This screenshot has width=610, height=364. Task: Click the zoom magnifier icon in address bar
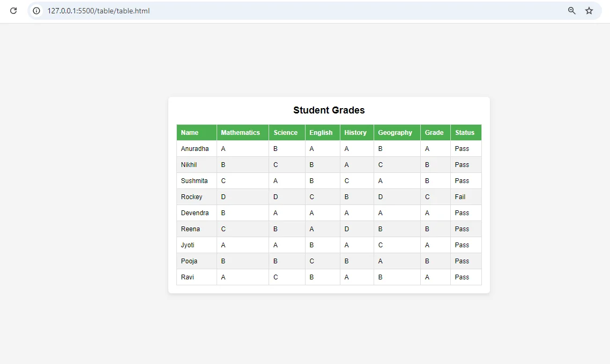tap(571, 10)
